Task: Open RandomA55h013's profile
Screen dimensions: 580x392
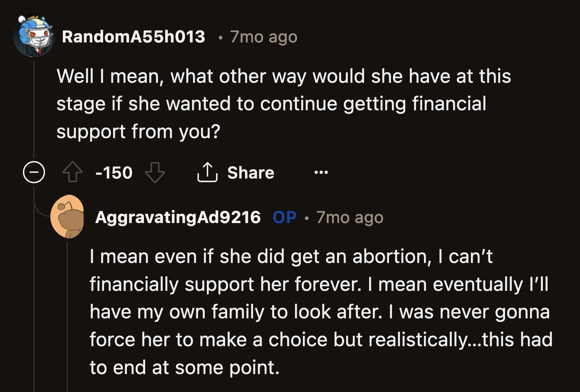Action: 133,37
